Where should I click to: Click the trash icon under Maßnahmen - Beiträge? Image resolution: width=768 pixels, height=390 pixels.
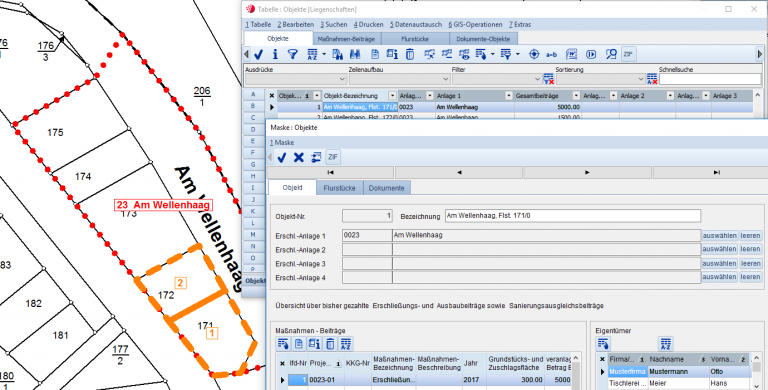pyautogui.click(x=330, y=343)
